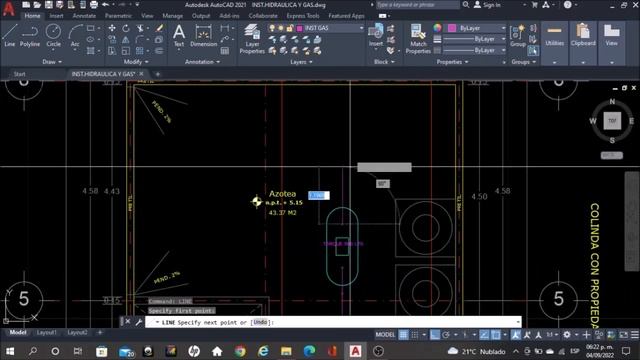Click the Plot printer icon in quick access
This screenshot has height=360, width=640.
pyautogui.click(x=93, y=5)
